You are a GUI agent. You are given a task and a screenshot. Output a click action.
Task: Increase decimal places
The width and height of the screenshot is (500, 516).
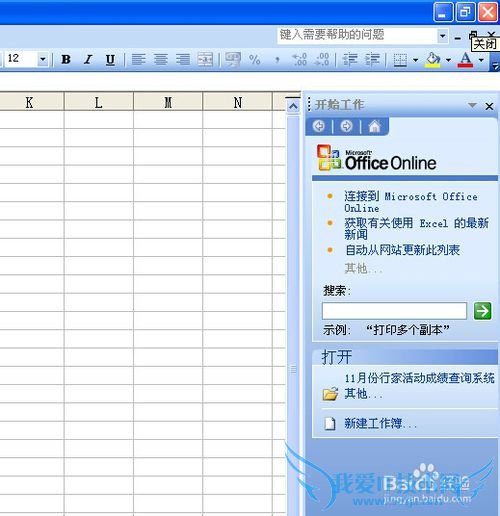(299, 60)
